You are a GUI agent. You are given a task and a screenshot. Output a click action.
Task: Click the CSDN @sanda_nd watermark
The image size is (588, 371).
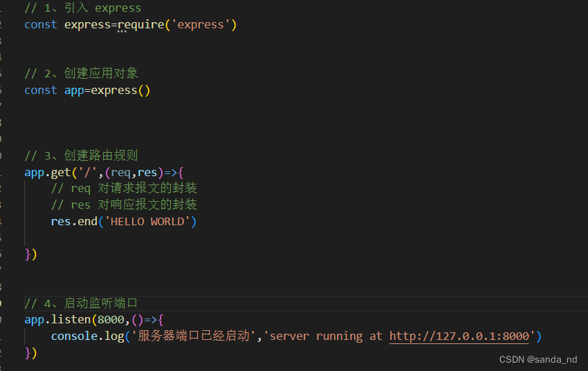click(x=538, y=359)
